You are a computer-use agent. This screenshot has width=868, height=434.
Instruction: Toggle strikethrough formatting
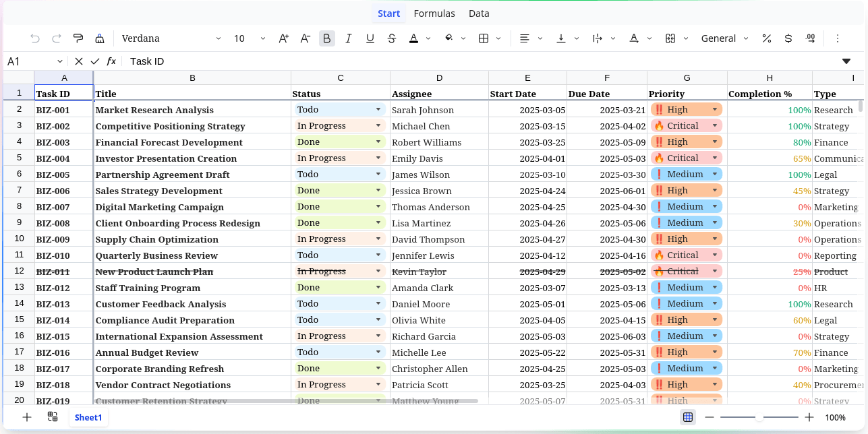pyautogui.click(x=392, y=38)
